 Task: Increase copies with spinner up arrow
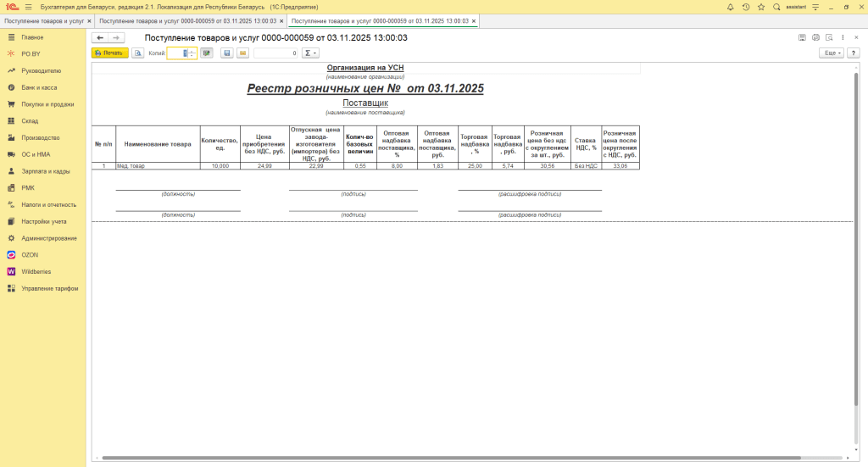(192, 51)
